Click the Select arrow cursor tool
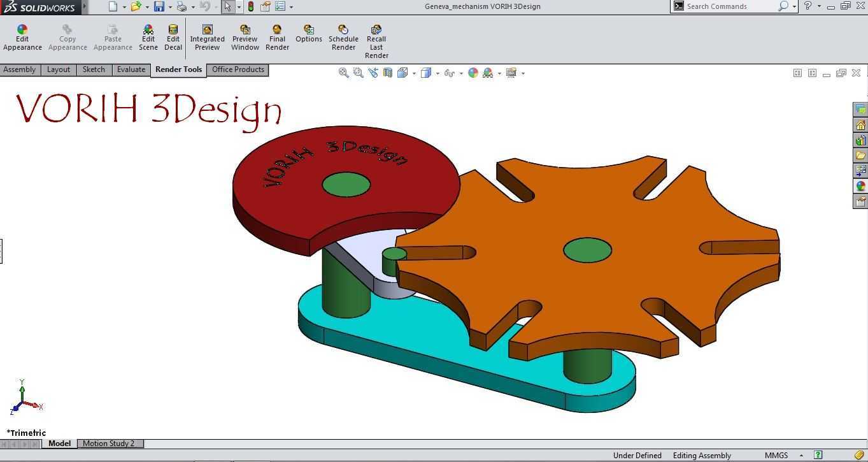Viewport: 868px width, 462px height. point(228,6)
